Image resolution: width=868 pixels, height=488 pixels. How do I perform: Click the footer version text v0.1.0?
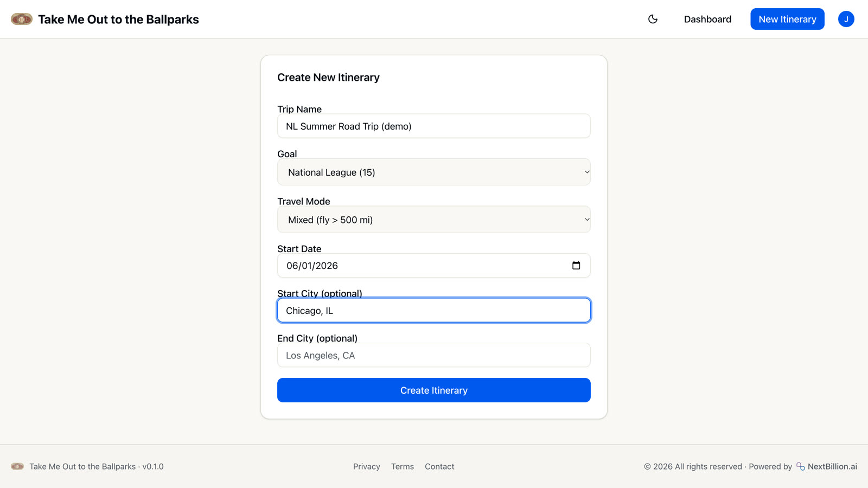pyautogui.click(x=153, y=466)
